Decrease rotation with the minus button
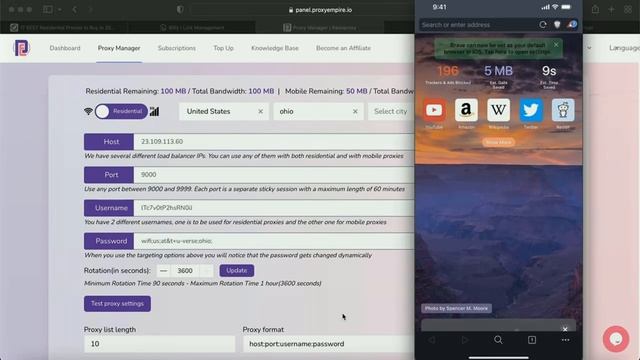The width and height of the screenshot is (640, 360). click(x=164, y=271)
